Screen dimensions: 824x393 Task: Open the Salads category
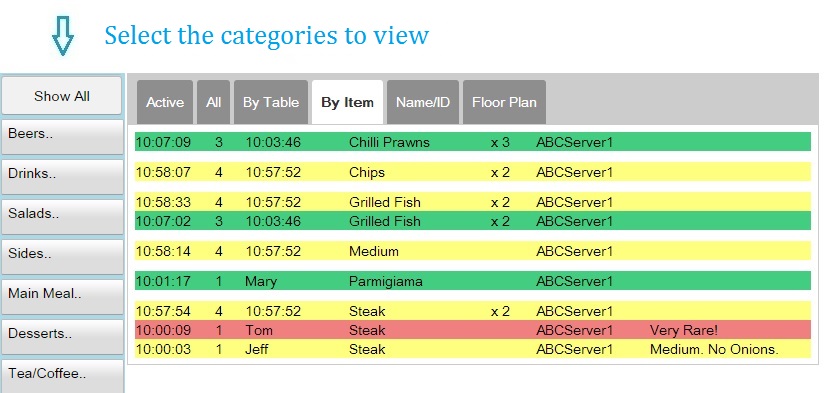(x=62, y=216)
